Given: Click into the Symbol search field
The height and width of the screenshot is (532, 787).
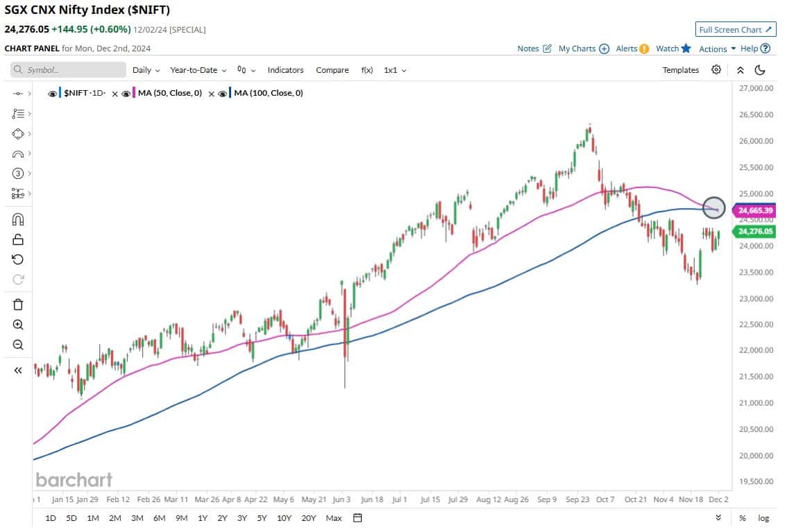Looking at the screenshot, I should [x=68, y=69].
